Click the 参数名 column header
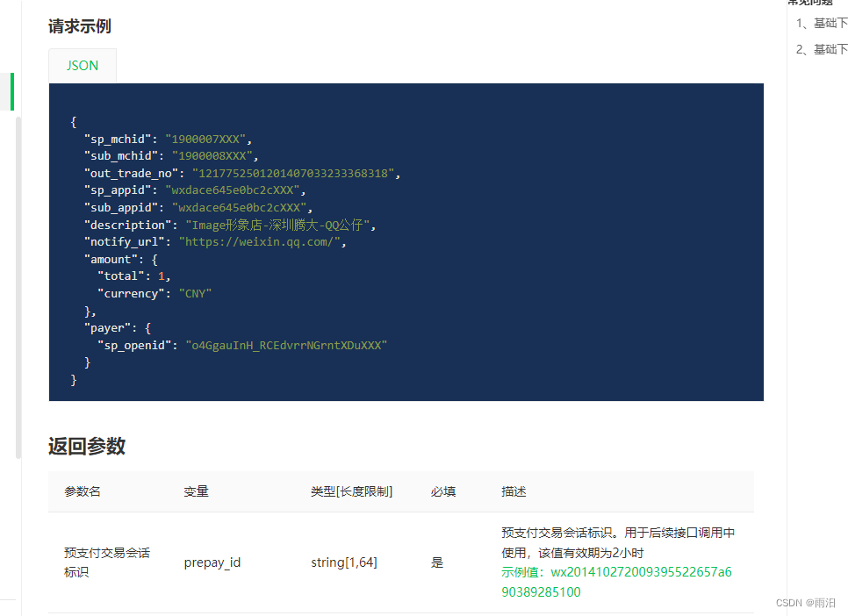Screen dimensions: 848x616 point(83,491)
